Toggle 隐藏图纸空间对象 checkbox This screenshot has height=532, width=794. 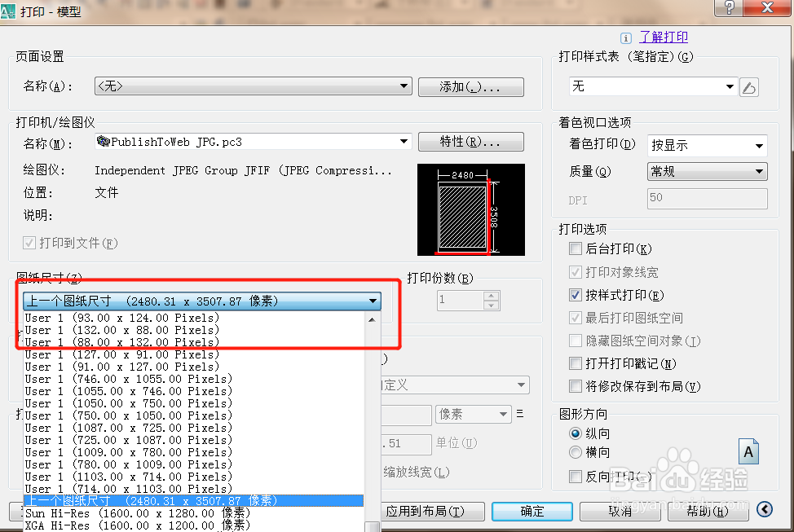(576, 341)
